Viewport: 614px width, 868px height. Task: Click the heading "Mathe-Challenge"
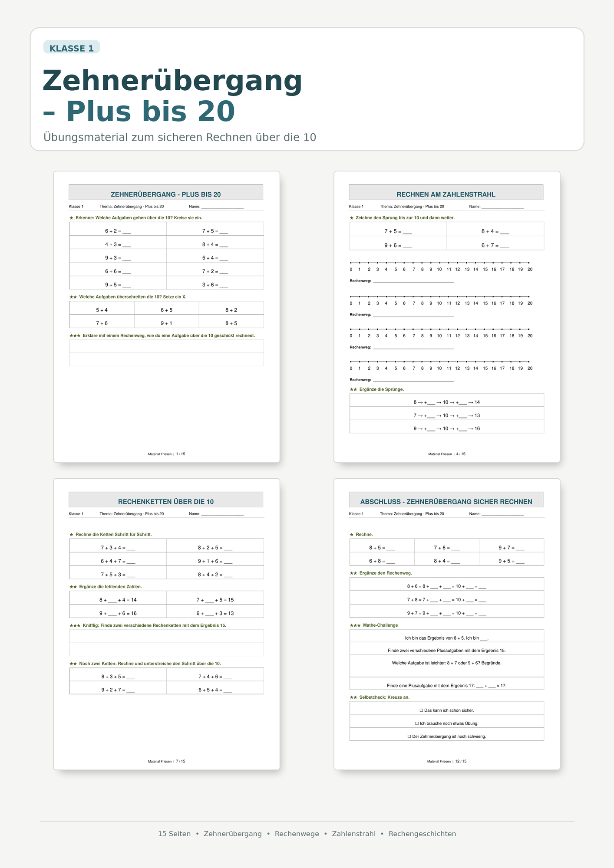(380, 625)
